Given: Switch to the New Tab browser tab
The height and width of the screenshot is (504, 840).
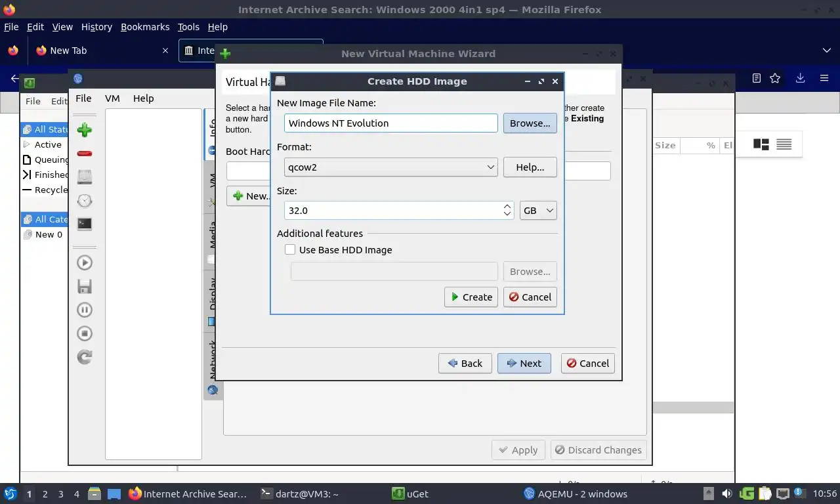Looking at the screenshot, I should click(x=102, y=51).
